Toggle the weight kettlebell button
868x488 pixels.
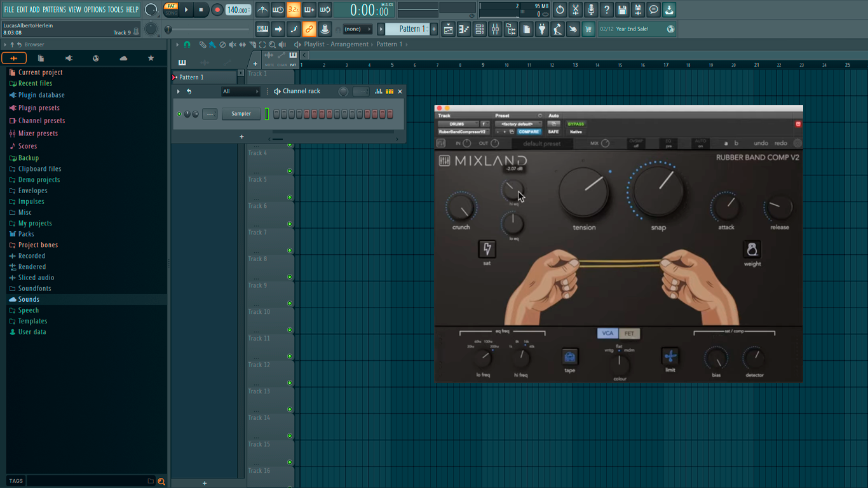tap(752, 249)
